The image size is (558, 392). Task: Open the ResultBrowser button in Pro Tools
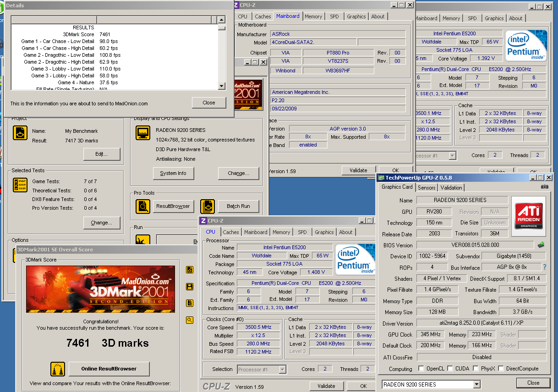coord(173,206)
